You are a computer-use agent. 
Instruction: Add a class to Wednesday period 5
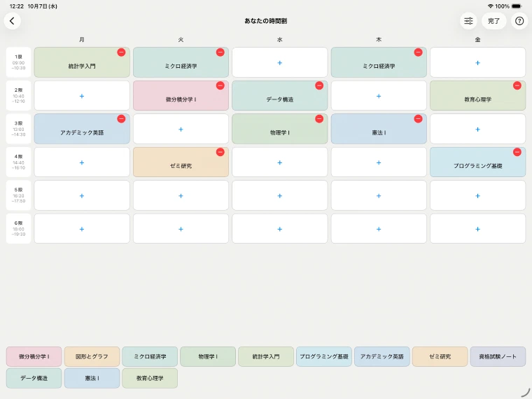(279, 195)
